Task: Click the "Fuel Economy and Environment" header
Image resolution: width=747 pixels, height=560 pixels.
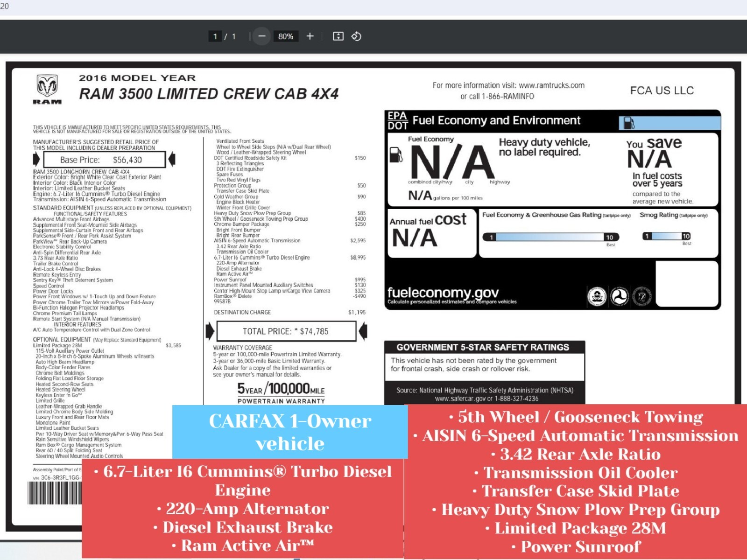Action: 496,120
